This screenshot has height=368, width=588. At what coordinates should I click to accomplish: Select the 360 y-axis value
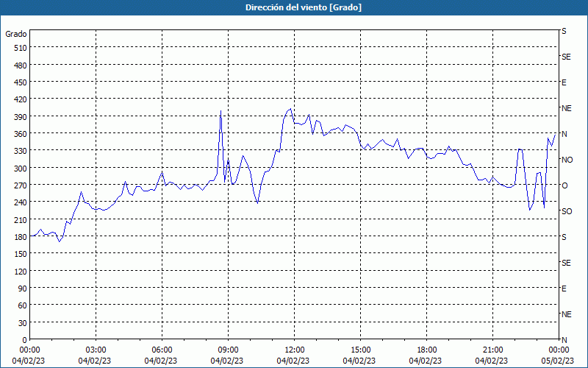pyautogui.click(x=21, y=134)
